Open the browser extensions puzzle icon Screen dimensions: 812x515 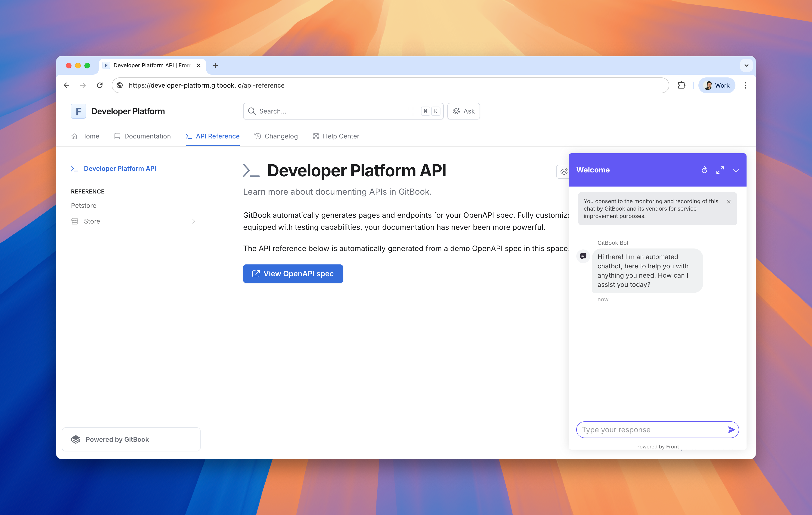pyautogui.click(x=681, y=85)
